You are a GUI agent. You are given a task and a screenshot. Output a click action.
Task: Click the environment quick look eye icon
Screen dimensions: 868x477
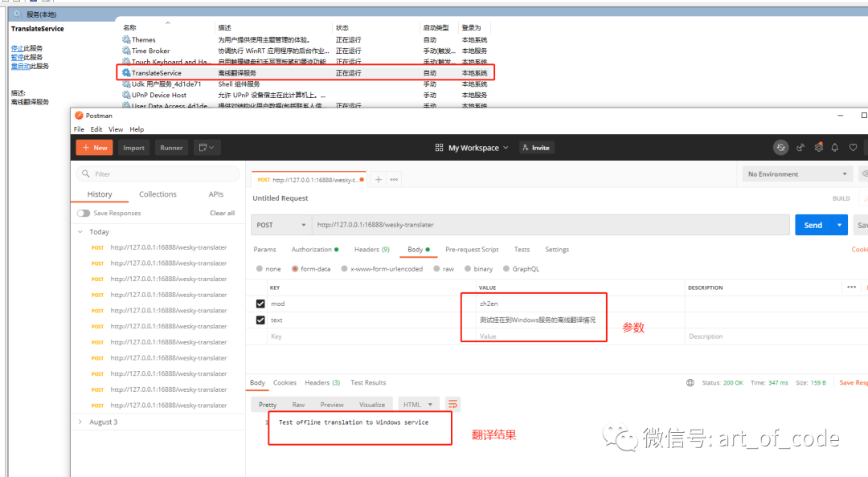pyautogui.click(x=864, y=173)
